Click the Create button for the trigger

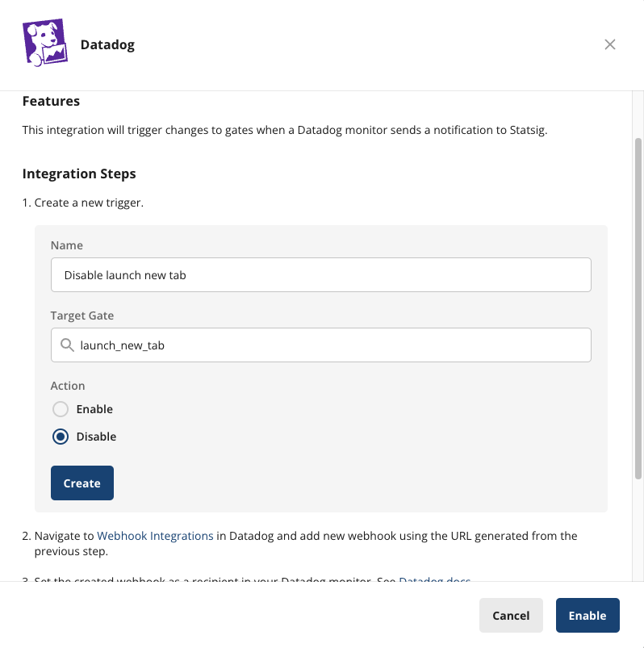(82, 483)
